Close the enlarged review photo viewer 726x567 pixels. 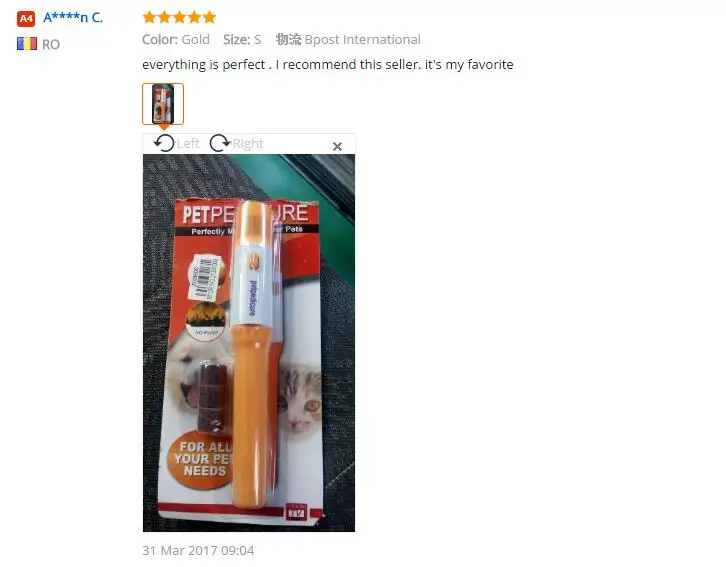pyautogui.click(x=337, y=147)
